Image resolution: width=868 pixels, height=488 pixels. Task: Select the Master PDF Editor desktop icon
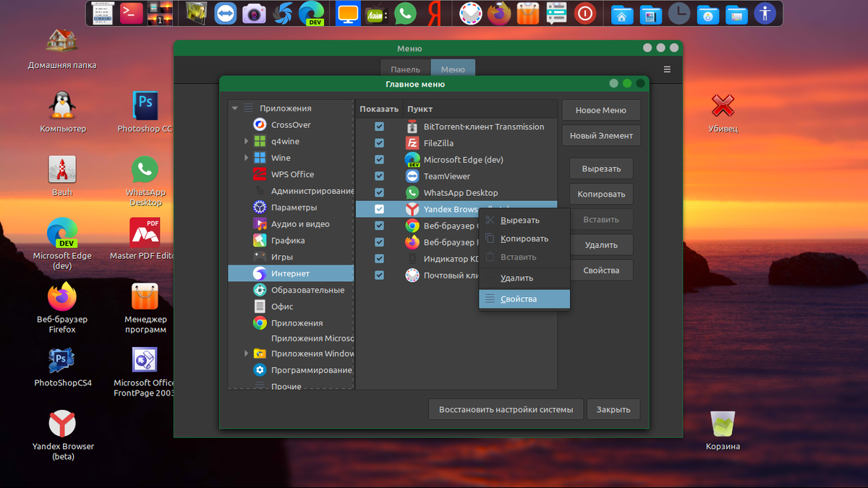pyautogui.click(x=145, y=239)
